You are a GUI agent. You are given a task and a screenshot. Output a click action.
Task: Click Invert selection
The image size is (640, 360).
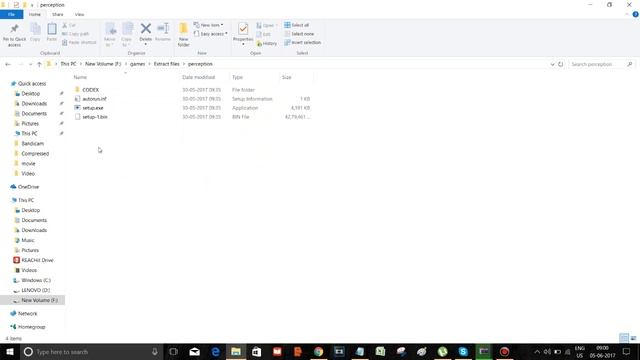[x=302, y=42]
